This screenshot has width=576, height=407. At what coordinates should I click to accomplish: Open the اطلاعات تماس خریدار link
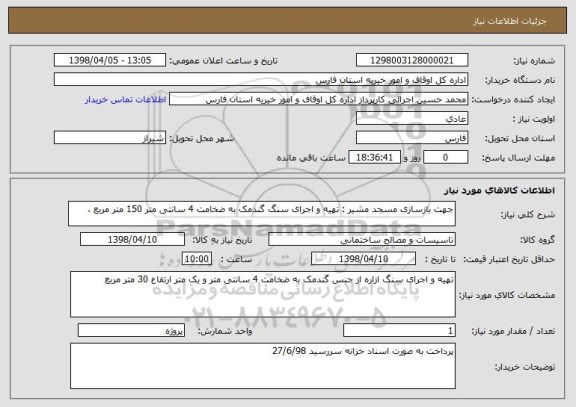(126, 100)
